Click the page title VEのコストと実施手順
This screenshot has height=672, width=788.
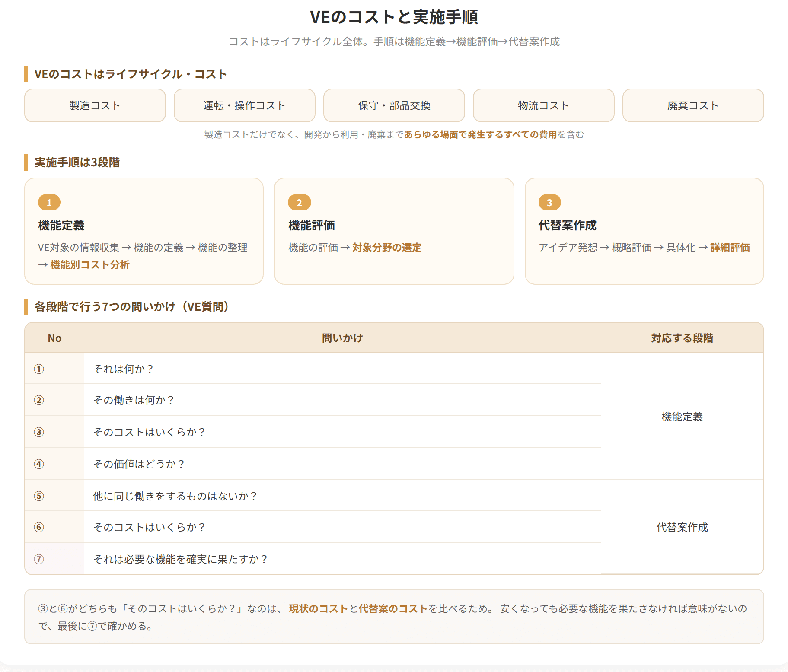pyautogui.click(x=394, y=17)
